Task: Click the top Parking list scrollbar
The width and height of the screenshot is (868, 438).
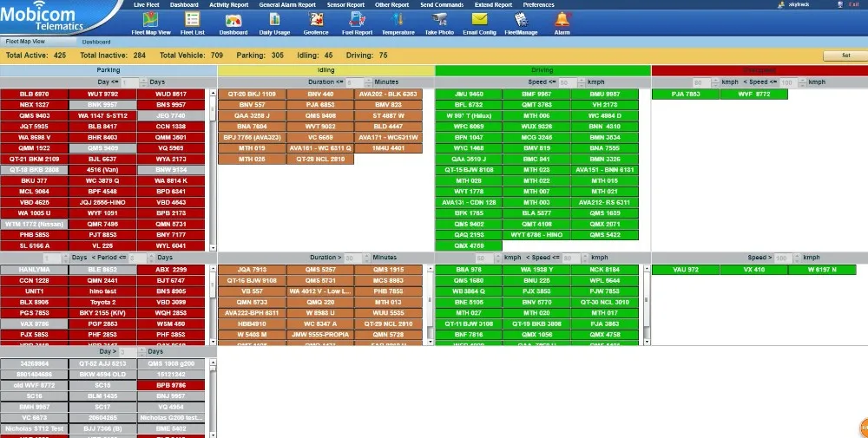Action: 213,170
